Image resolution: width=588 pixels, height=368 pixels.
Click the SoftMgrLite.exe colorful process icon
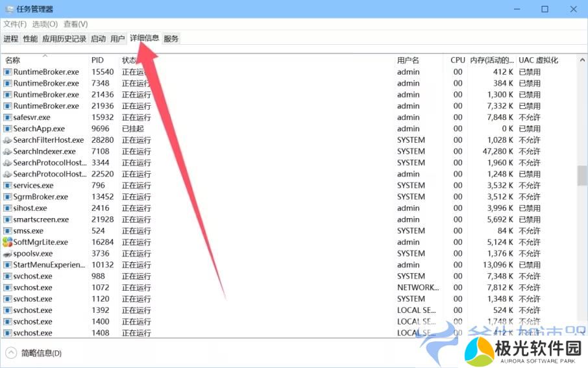click(8, 242)
